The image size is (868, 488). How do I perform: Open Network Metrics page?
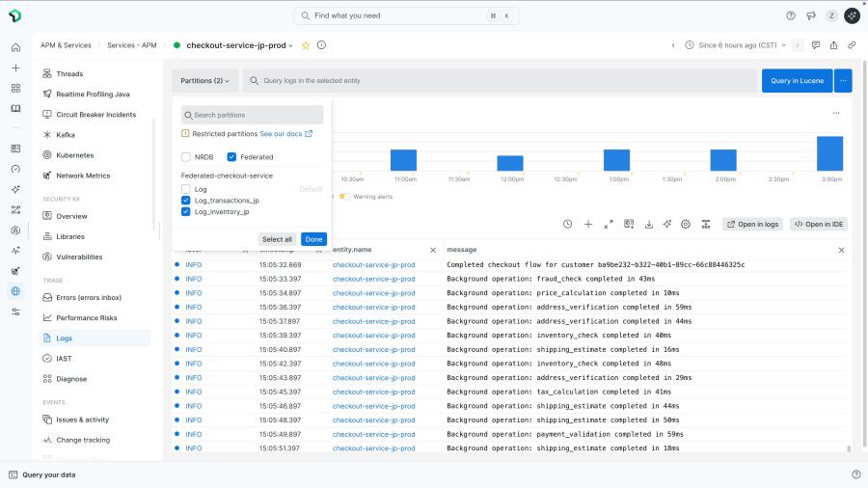(x=83, y=176)
